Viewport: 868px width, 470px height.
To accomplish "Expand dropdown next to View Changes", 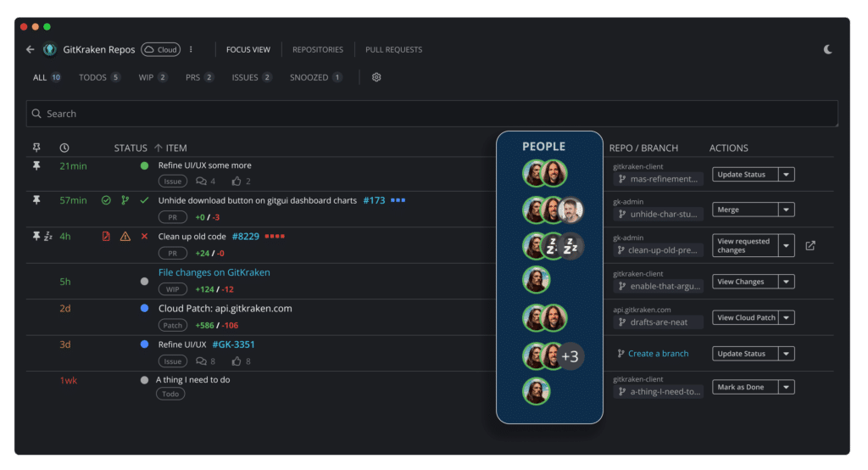I will click(786, 282).
